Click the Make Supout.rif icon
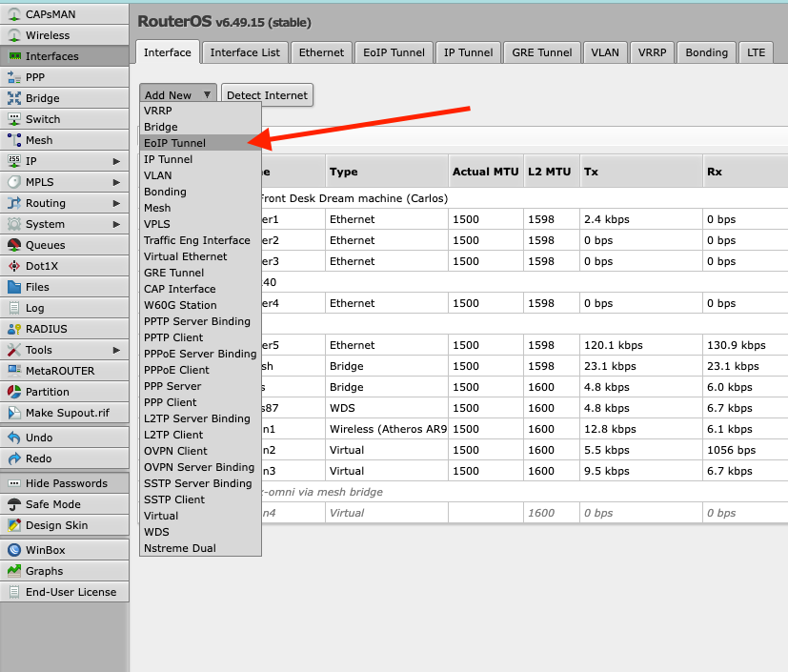This screenshot has height=672, width=788. coord(14,413)
